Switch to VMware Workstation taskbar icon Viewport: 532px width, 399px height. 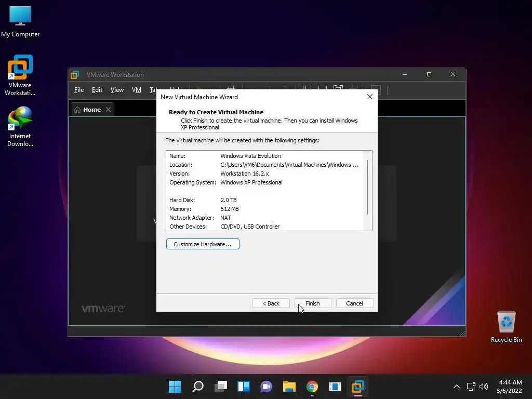[x=357, y=387]
